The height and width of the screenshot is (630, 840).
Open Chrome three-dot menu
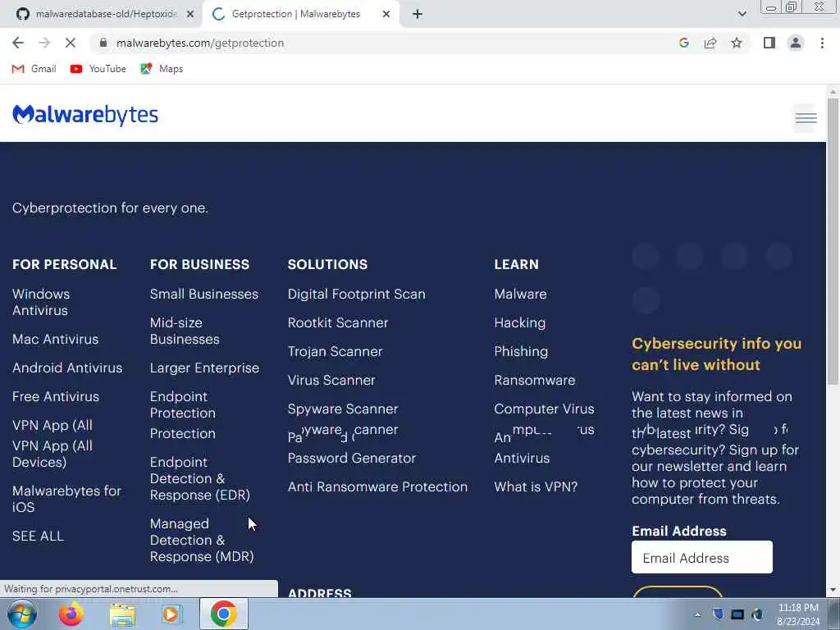[x=822, y=43]
